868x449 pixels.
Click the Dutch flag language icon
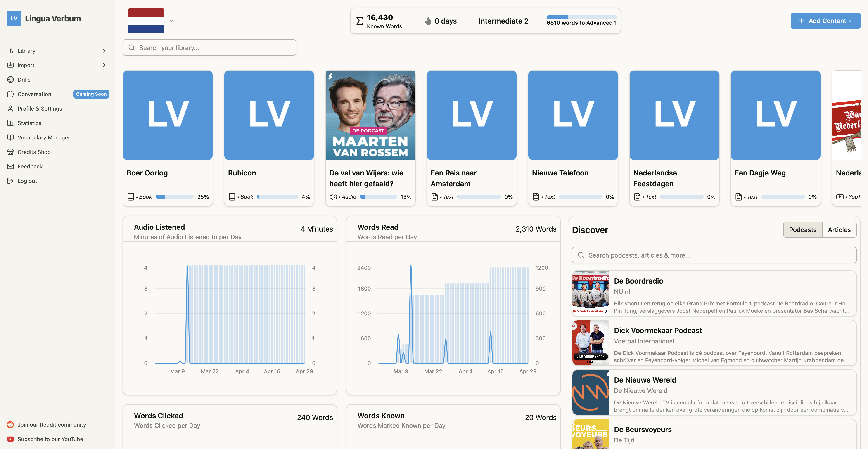click(x=146, y=21)
